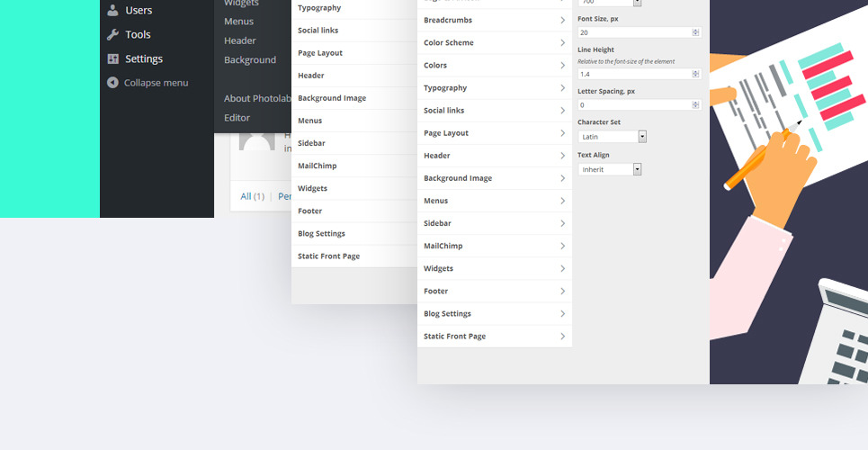Open the Character Set Latin dropdown
This screenshot has height=450, width=868.
pos(642,137)
